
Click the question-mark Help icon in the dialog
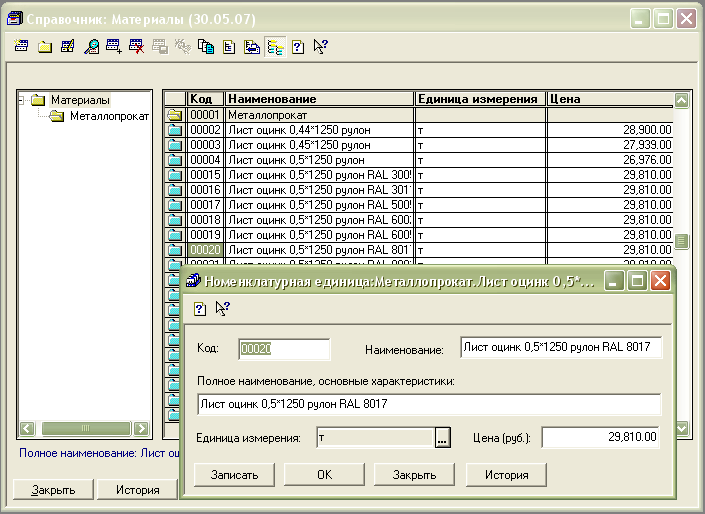[x=199, y=308]
